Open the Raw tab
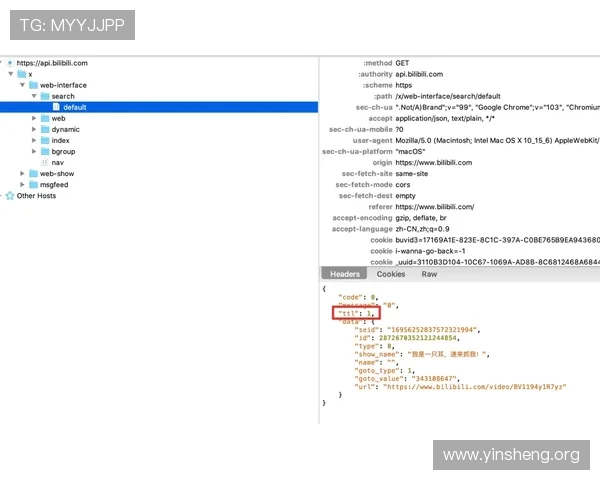Screen dimensions: 600x480 429,274
